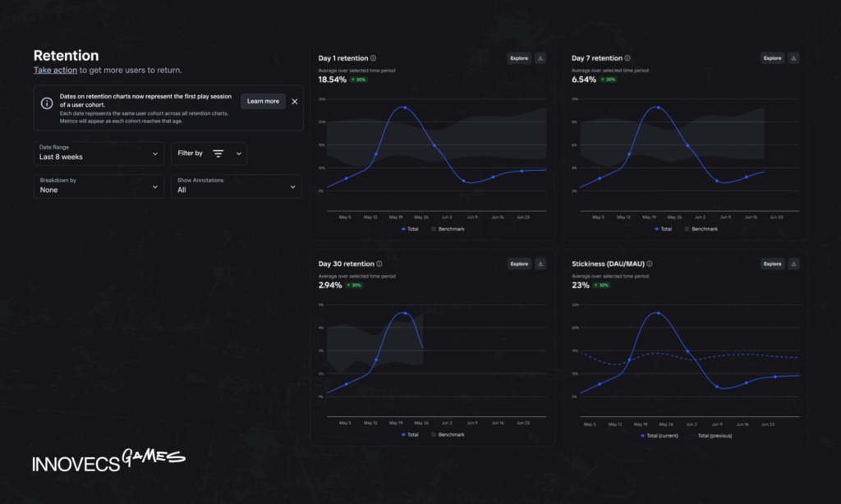Click the 23% Stickiness average value
The image size is (841, 504).
click(x=581, y=285)
